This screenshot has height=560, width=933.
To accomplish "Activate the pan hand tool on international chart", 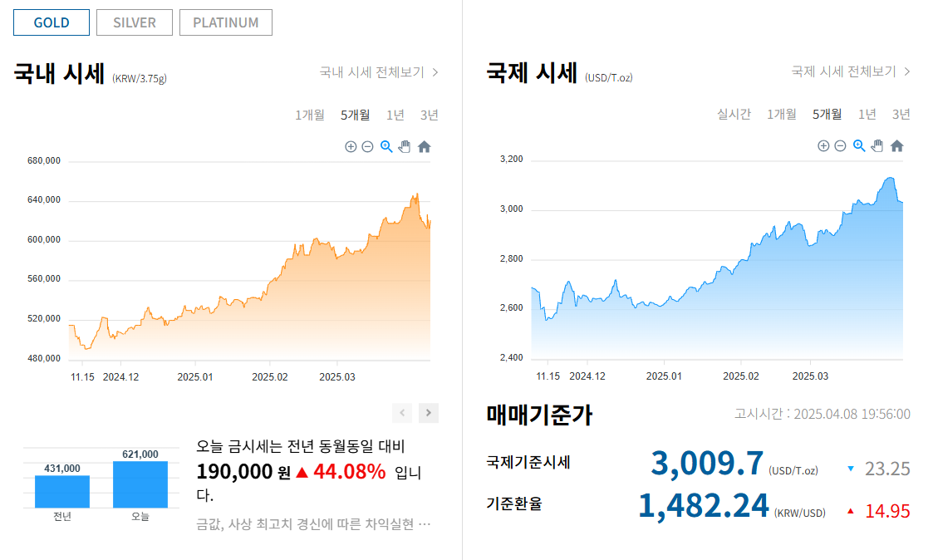I will pos(877,146).
